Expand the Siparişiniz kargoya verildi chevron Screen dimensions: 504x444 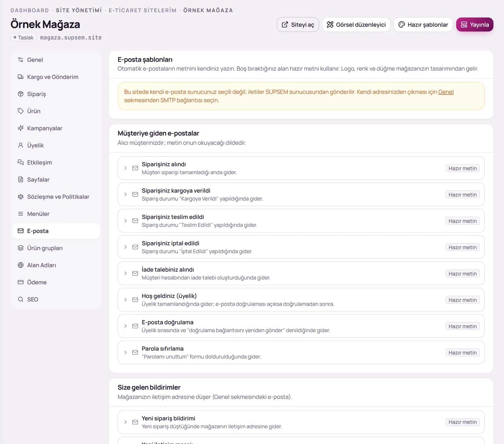(125, 195)
